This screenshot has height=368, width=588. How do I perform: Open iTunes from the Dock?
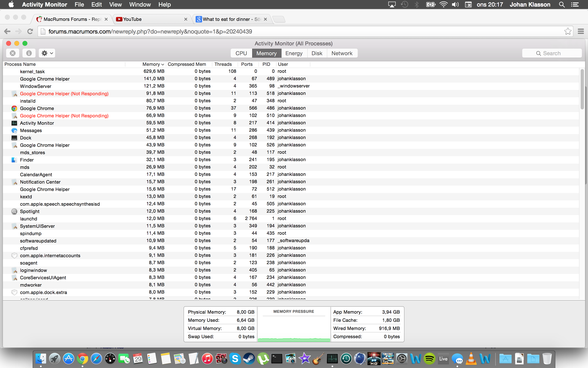point(207,359)
